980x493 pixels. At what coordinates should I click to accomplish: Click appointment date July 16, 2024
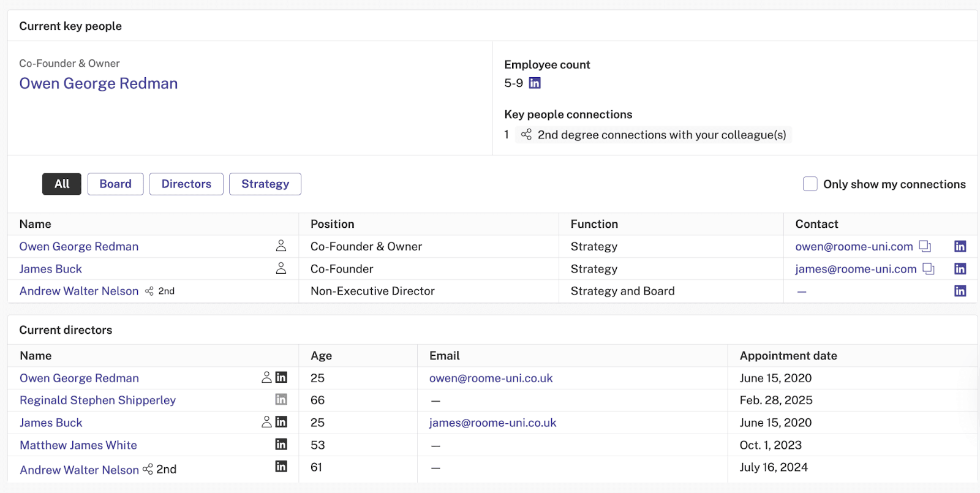774,467
